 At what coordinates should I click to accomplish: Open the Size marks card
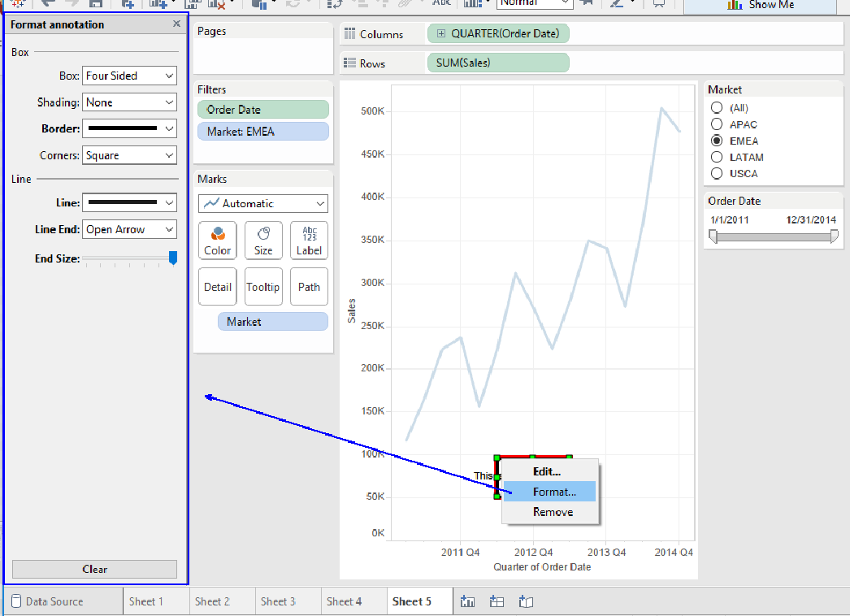tap(263, 241)
